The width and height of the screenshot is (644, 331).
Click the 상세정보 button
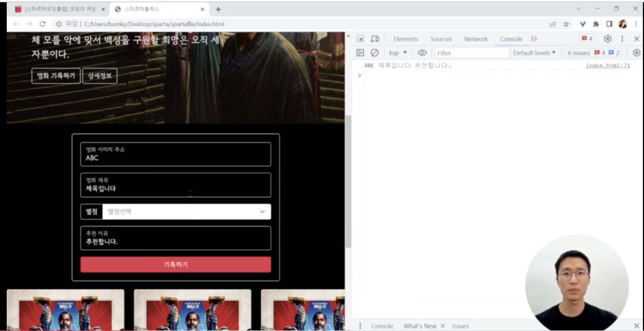pyautogui.click(x=100, y=76)
